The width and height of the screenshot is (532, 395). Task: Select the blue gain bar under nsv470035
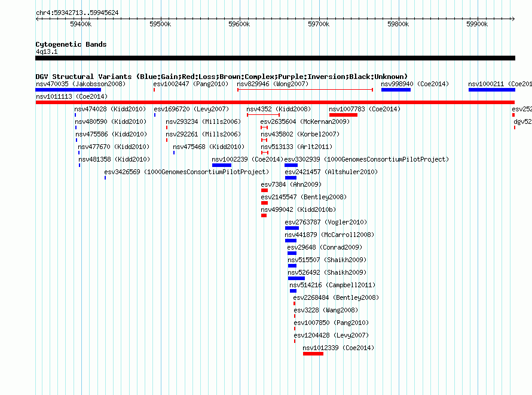[x=68, y=90]
